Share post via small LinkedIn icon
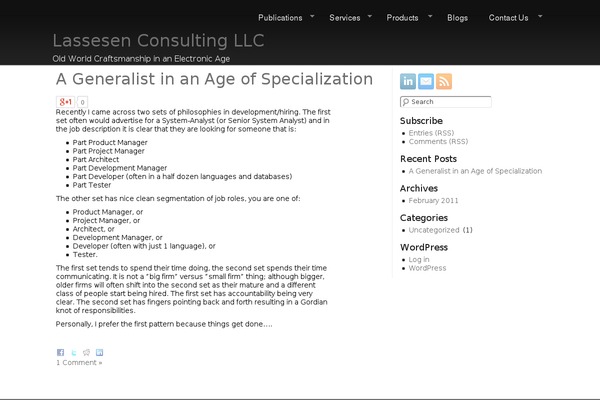This screenshot has height=400, width=600. [99, 352]
